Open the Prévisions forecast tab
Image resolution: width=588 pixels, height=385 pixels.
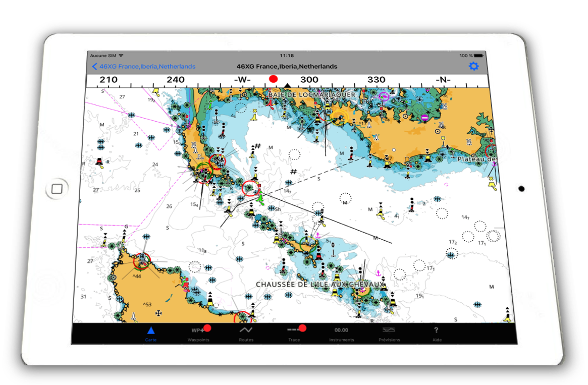pos(389,333)
